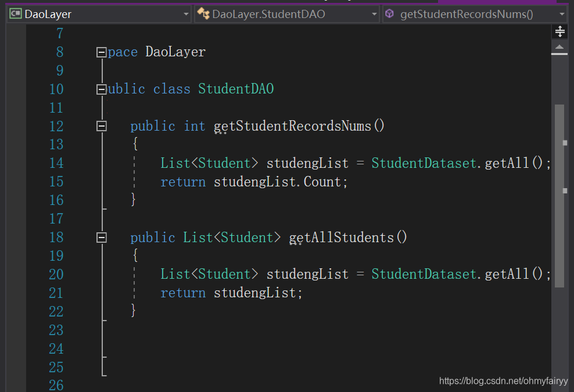The image size is (574, 392).
Task: Collapse the getAllStudents method
Action: click(x=102, y=238)
